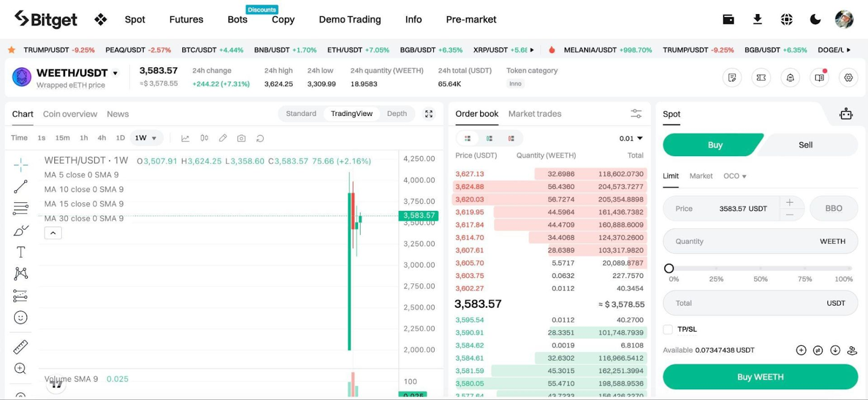Show asks-only order book view

pos(511,138)
